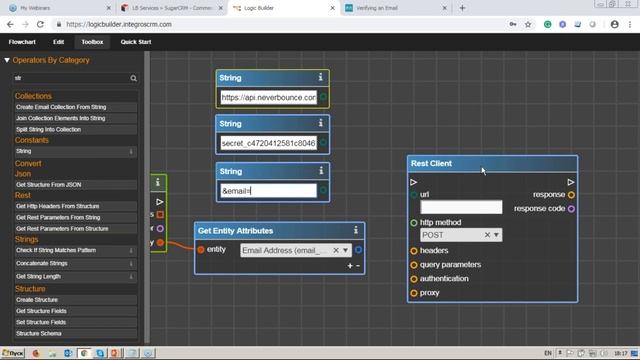Viewport: 640px width, 360px height.
Task: Select Get Rest Parameters From String operator
Action: (76, 218)
